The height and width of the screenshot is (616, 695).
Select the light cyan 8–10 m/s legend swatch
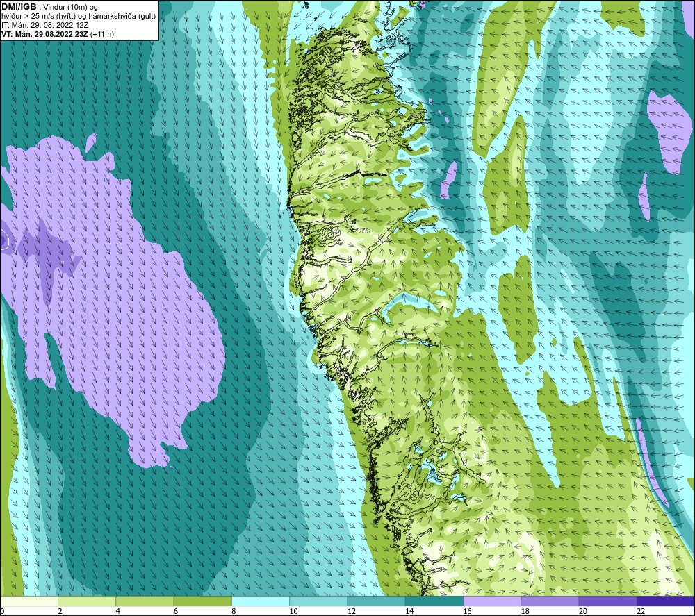pos(261,601)
